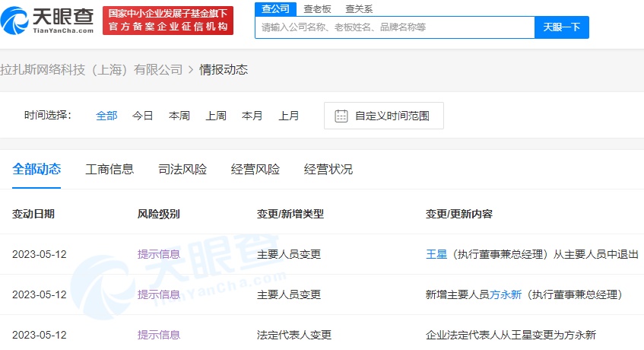
Task: Click the date in the 新增主要人员 row
Action: pos(40,295)
